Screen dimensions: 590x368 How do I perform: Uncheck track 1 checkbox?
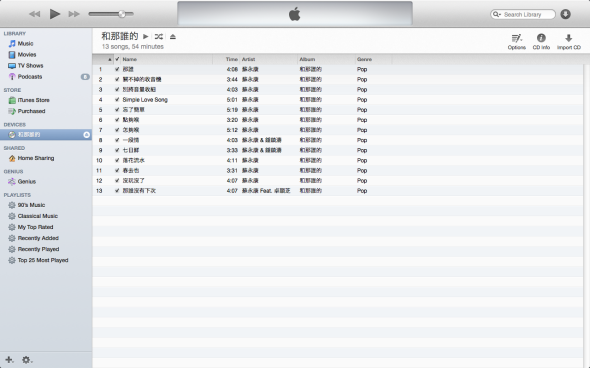pos(117,69)
